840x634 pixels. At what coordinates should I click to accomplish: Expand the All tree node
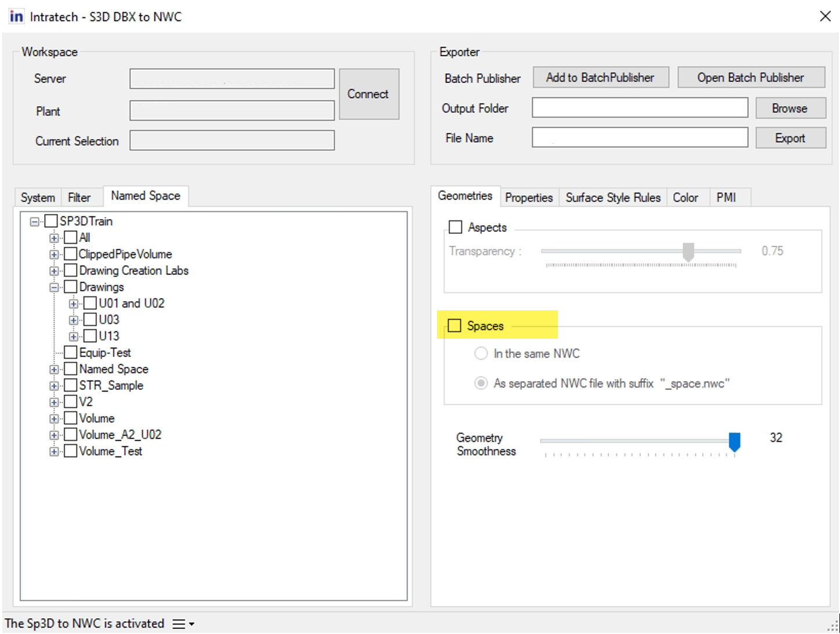(x=54, y=237)
